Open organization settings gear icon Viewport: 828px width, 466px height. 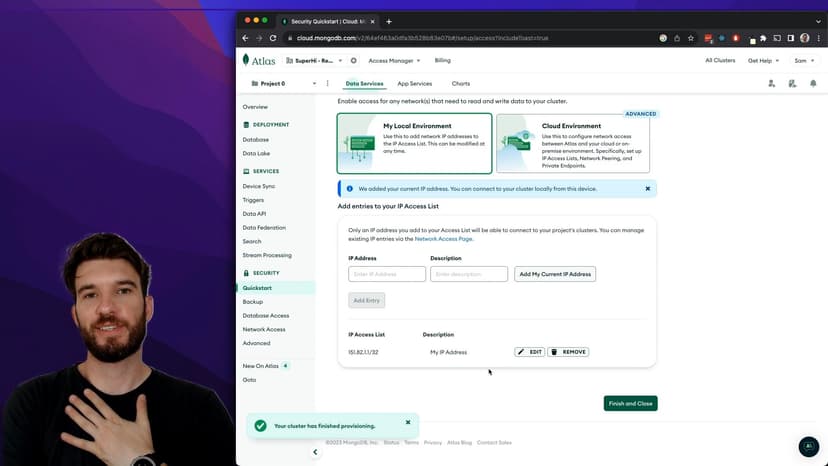point(353,60)
